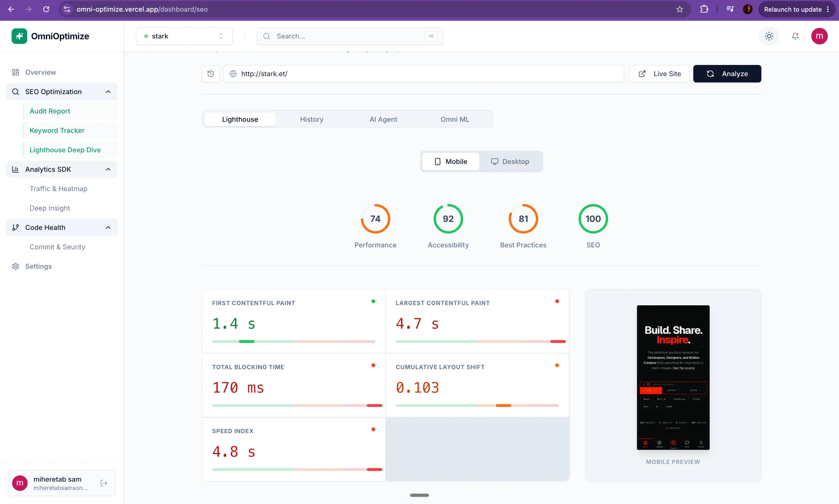Click the First Contentful Paint progress bar
839x504 pixels.
(294, 341)
